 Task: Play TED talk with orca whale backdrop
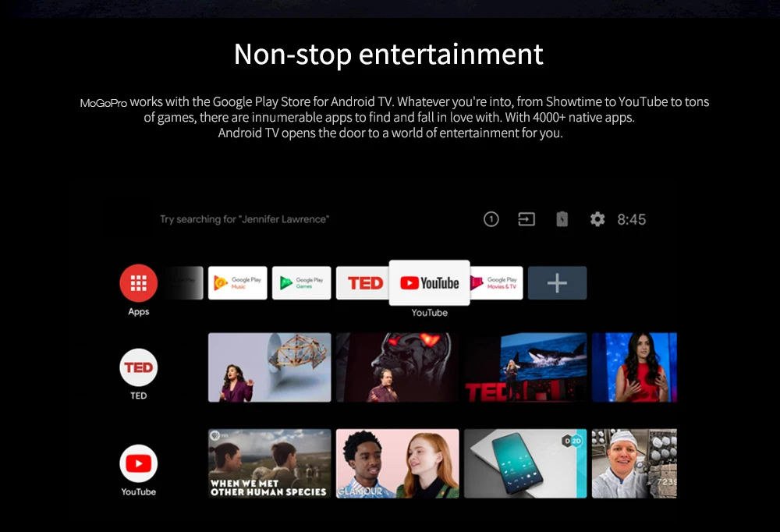coord(525,367)
